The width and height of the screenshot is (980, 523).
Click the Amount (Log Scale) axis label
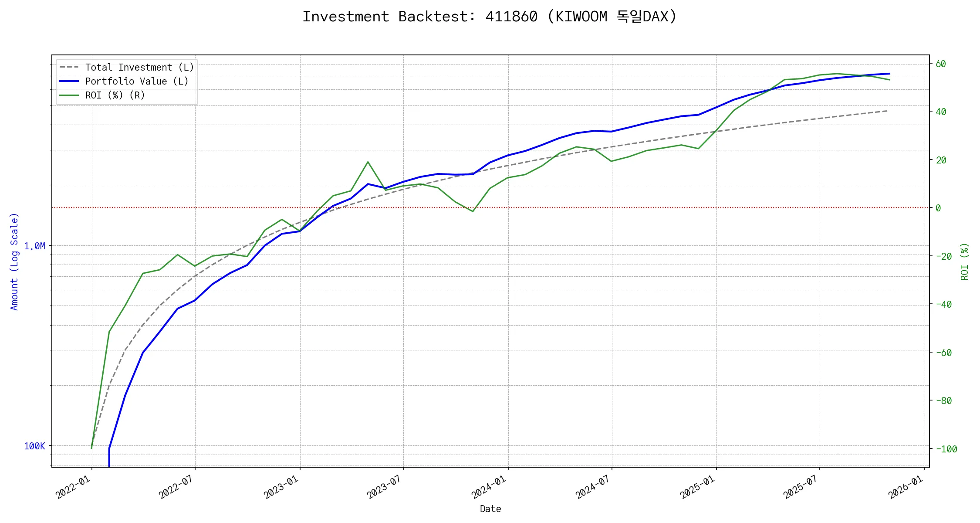[14, 261]
